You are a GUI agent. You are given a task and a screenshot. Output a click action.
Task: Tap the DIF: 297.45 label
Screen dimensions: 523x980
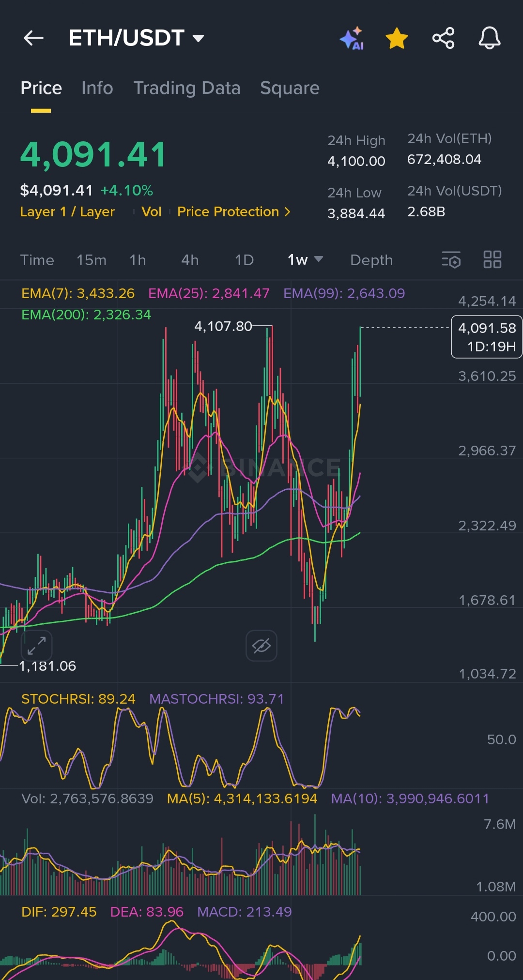[59, 912]
